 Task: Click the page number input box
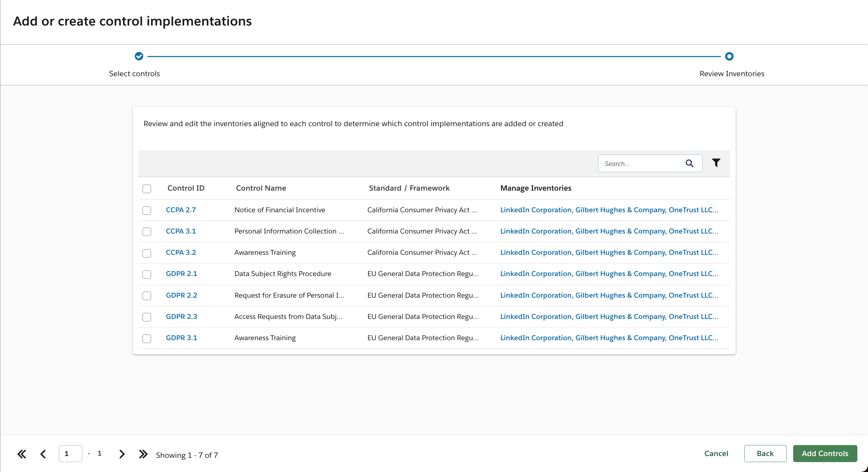click(71, 454)
